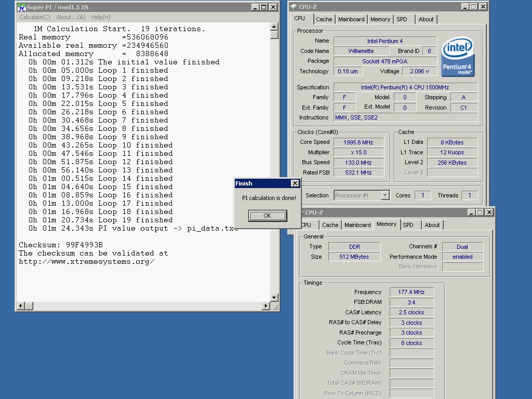Screen dimensions: 532x399
Task: Click the Checksum: 99F4993B line
Action: [x=61, y=245]
